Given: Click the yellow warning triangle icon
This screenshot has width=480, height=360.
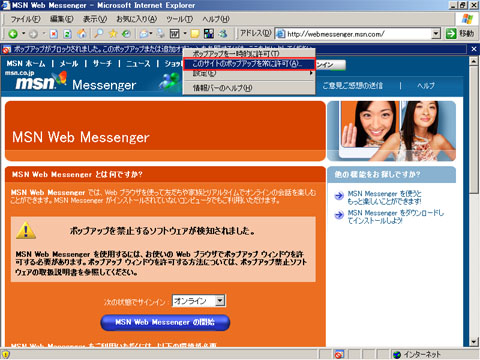Looking at the screenshot, I should tap(26, 231).
